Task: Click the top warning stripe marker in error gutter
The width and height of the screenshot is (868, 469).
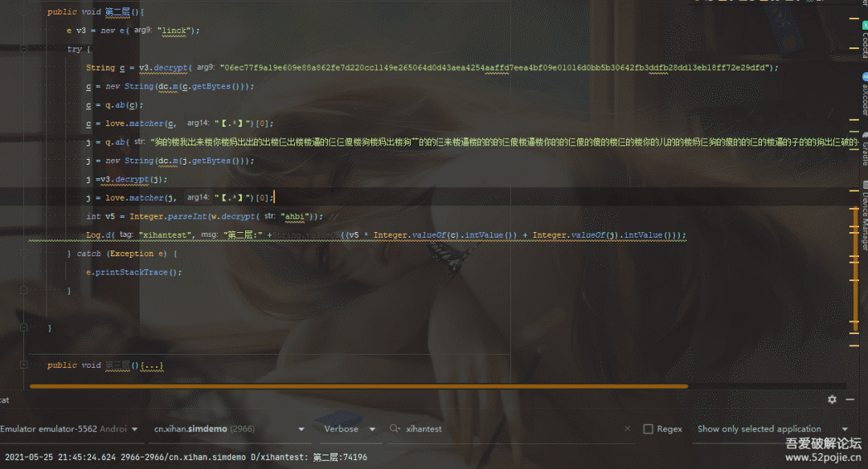Action: 854,18
